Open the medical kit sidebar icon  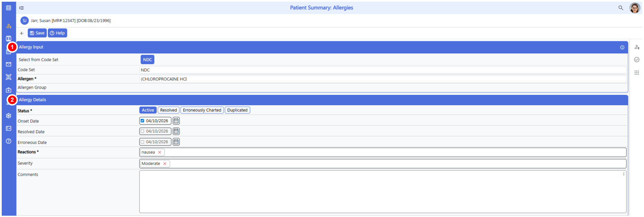point(9,90)
